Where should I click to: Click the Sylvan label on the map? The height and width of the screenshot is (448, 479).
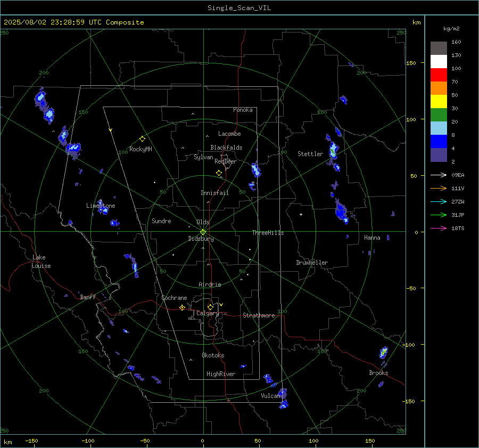203,158
